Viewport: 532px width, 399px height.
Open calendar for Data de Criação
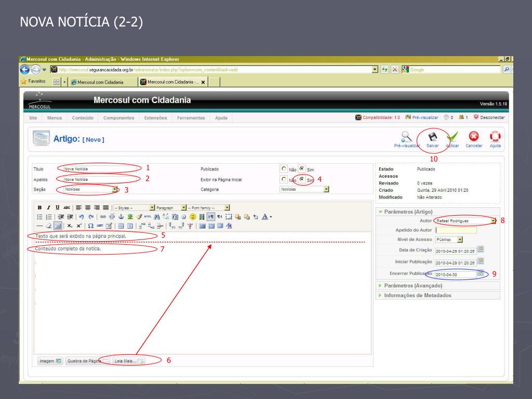pos(481,249)
